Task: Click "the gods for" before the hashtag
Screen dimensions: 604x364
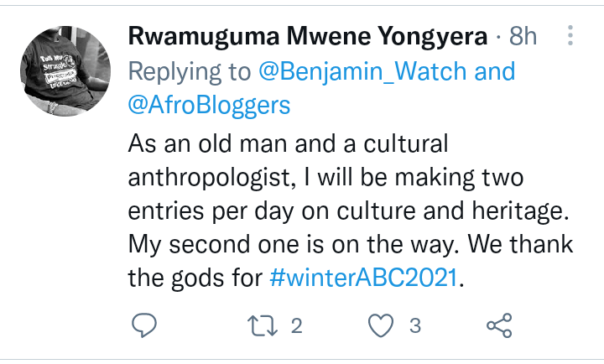Action: 195,278
